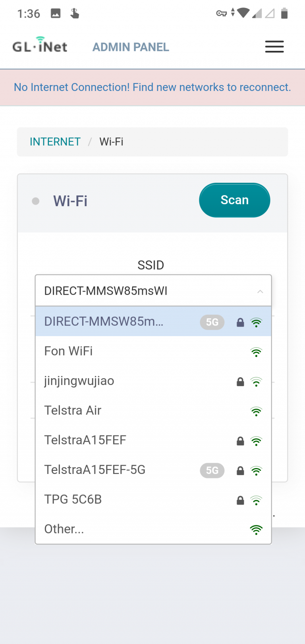Collapse the SSID dropdown arrow
This screenshot has height=644, width=305.
tap(260, 292)
